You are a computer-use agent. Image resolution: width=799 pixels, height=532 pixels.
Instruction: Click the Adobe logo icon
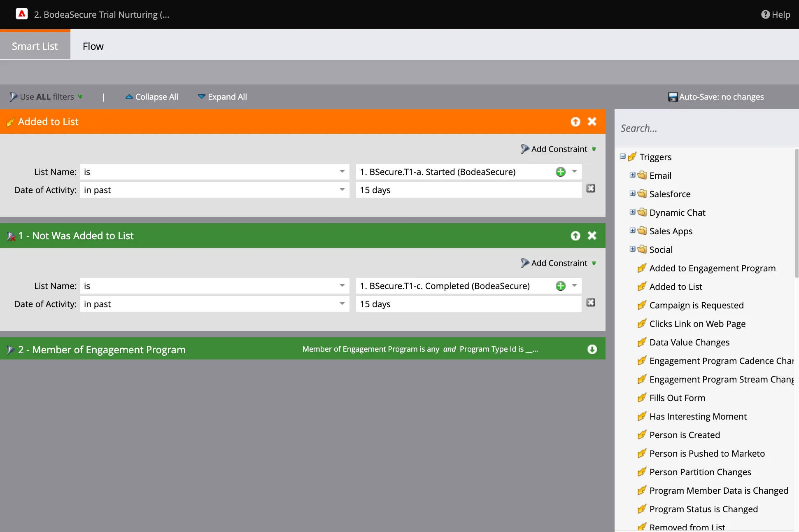tap(22, 14)
